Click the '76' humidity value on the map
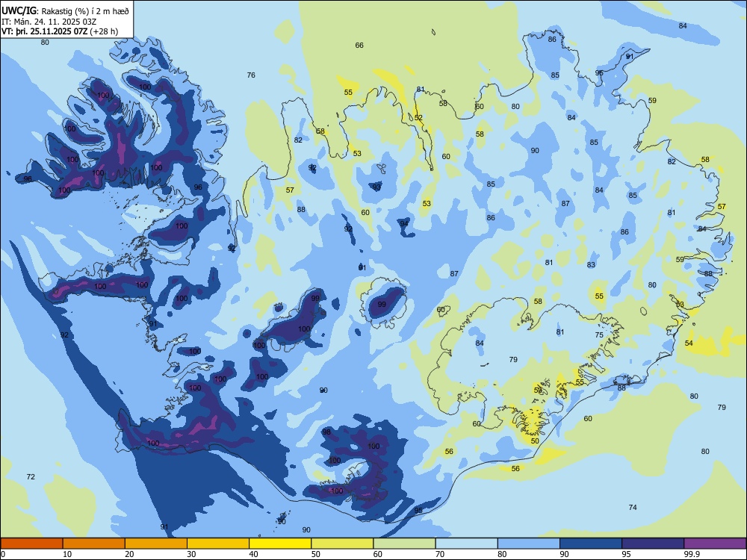 point(251,75)
